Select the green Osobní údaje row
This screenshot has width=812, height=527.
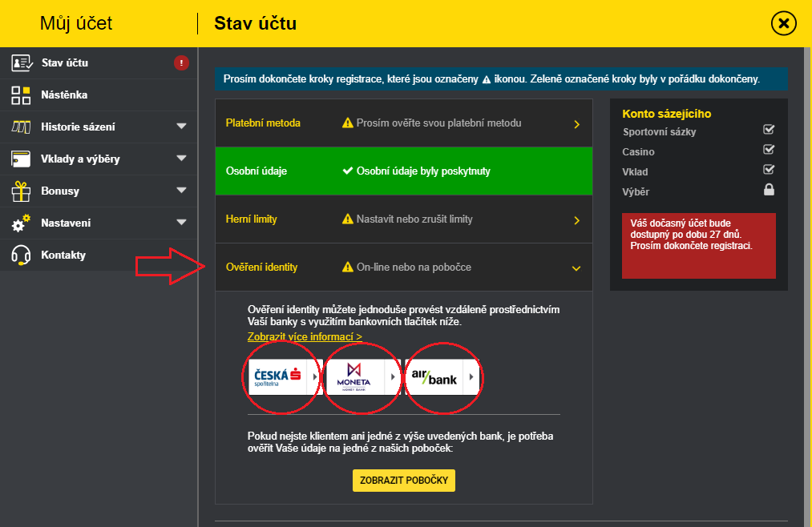click(x=403, y=171)
